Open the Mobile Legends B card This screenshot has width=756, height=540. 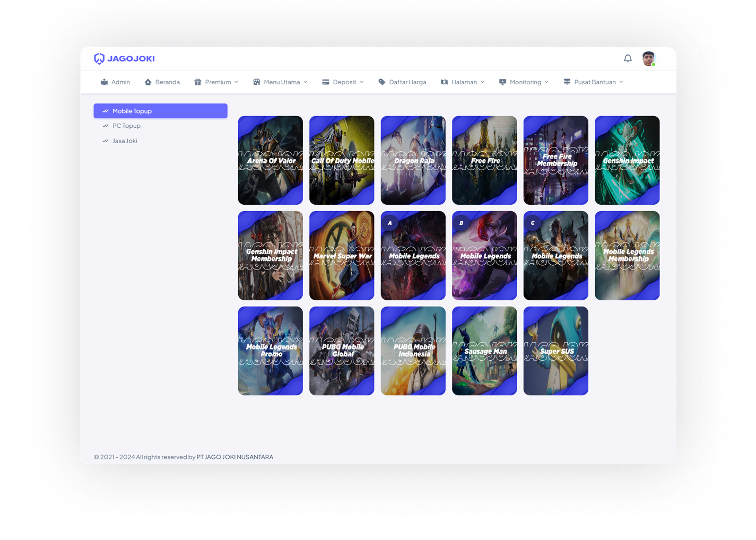(484, 256)
